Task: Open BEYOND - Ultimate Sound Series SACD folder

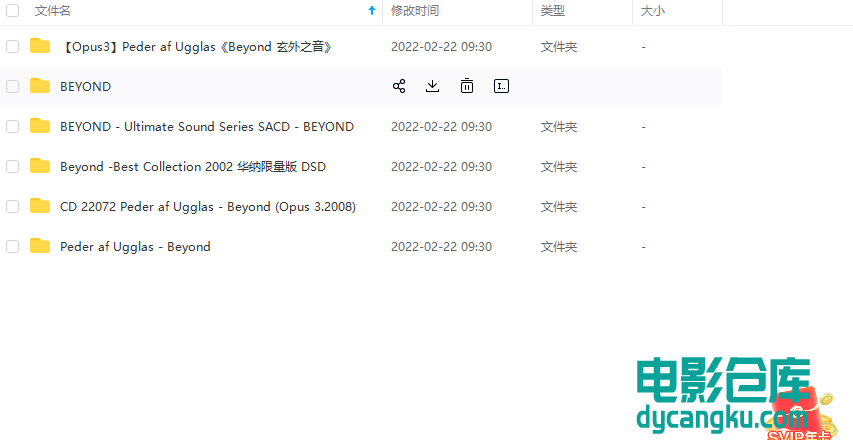Action: [207, 127]
